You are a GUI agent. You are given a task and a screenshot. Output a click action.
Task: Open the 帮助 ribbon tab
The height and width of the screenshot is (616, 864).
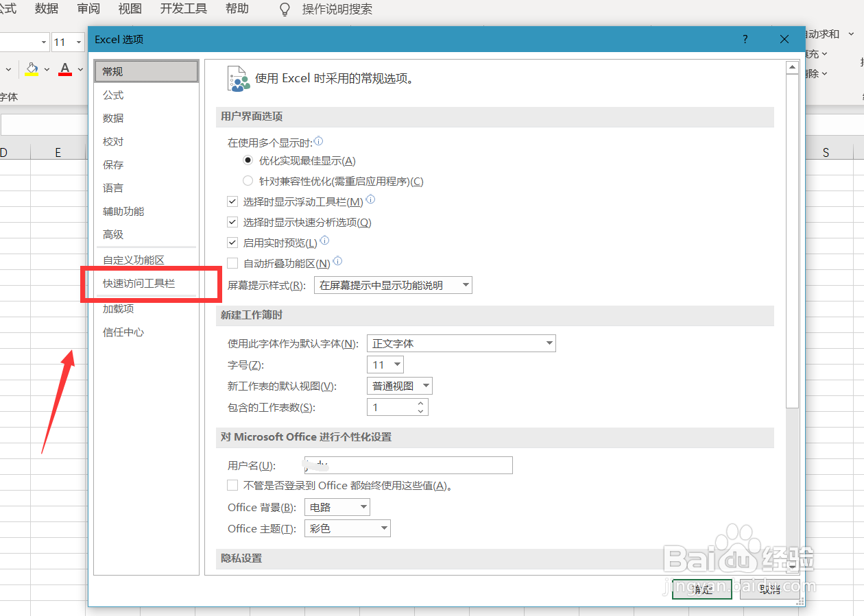237,9
